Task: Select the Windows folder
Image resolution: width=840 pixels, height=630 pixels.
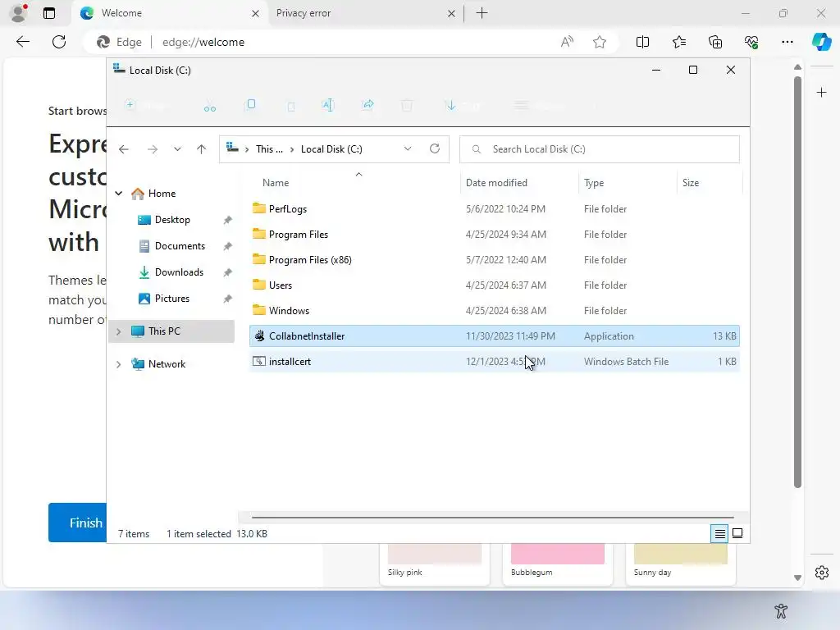Action: tap(494, 311)
